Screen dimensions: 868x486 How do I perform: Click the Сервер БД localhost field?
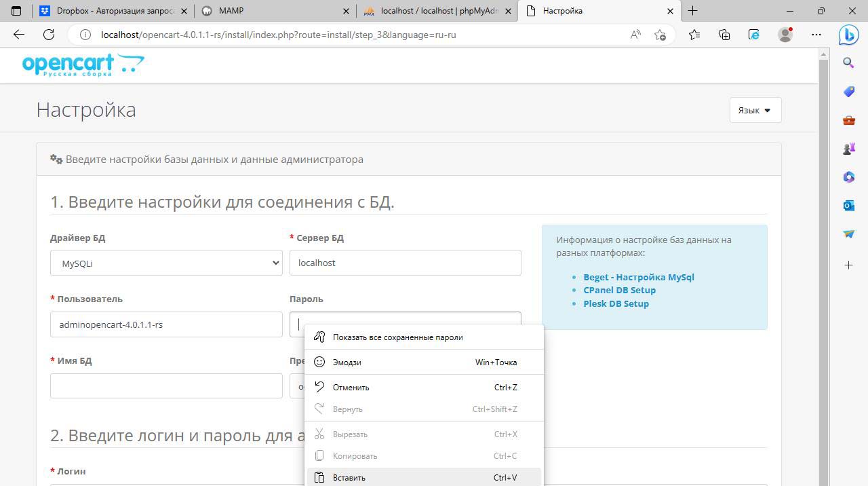click(x=405, y=263)
